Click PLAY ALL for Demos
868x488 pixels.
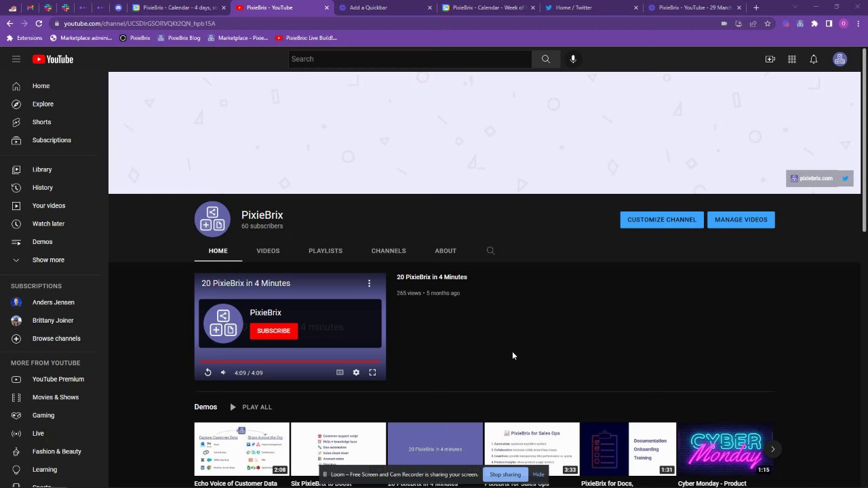(x=250, y=407)
